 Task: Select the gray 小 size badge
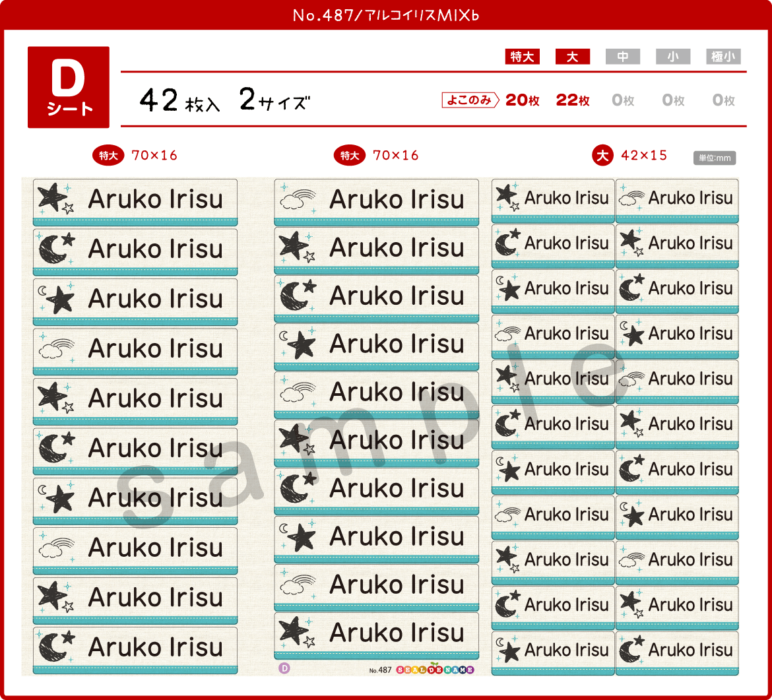point(673,57)
